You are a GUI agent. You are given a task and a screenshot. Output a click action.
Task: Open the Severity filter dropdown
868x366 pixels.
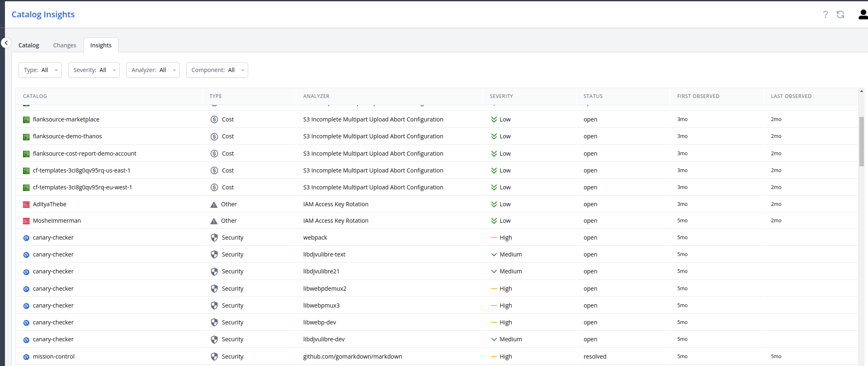tap(94, 70)
